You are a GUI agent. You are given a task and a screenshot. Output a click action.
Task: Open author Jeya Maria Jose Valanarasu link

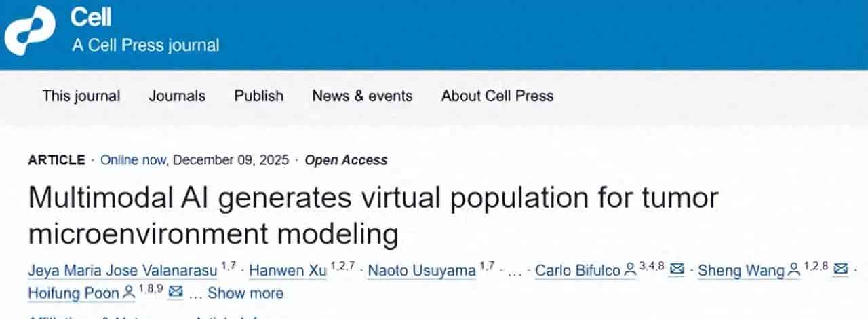123,271
